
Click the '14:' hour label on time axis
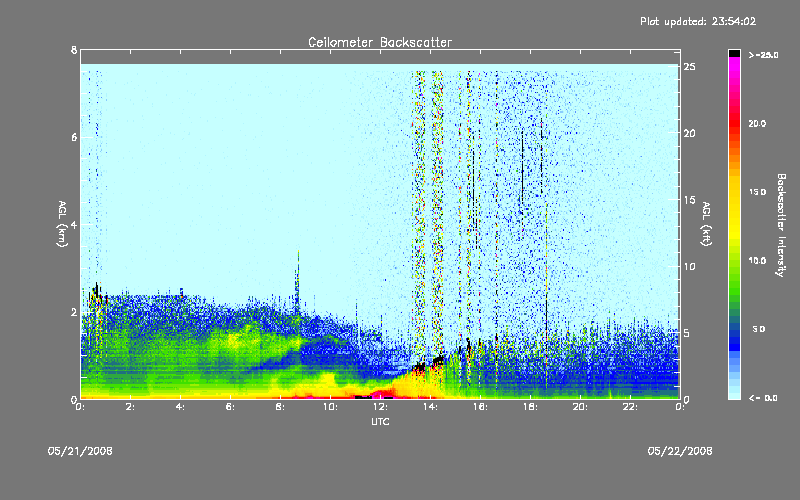click(430, 407)
